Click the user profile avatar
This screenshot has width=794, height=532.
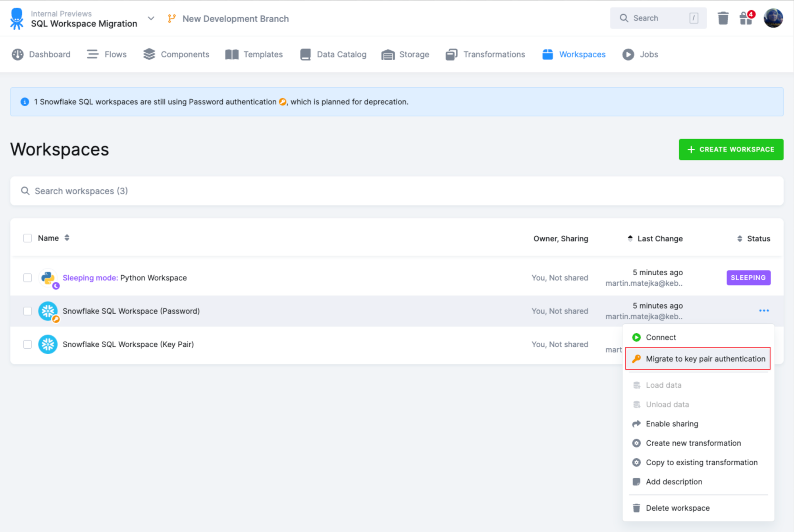773,18
